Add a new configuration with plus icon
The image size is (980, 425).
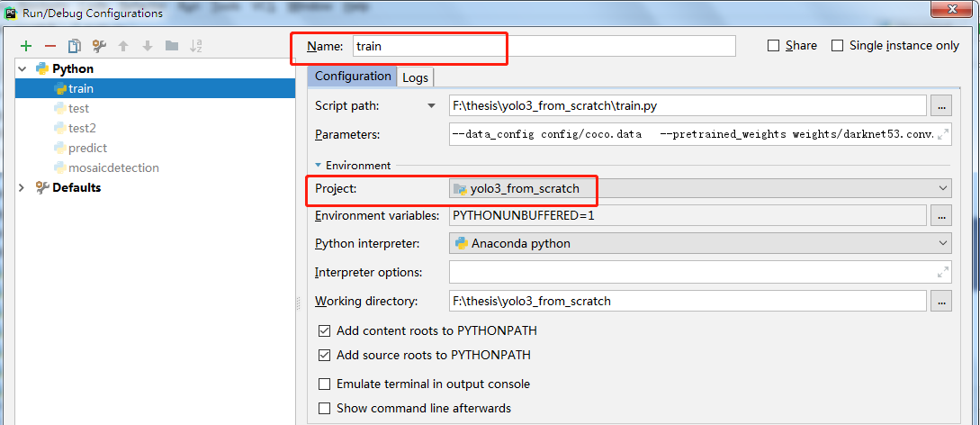point(25,46)
